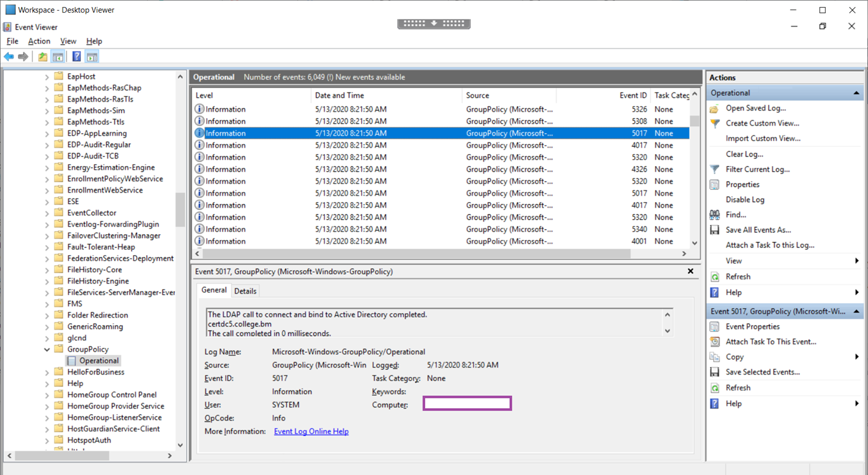This screenshot has width=868, height=475.
Task: Click the Save Selected Events disk icon
Action: (x=714, y=372)
